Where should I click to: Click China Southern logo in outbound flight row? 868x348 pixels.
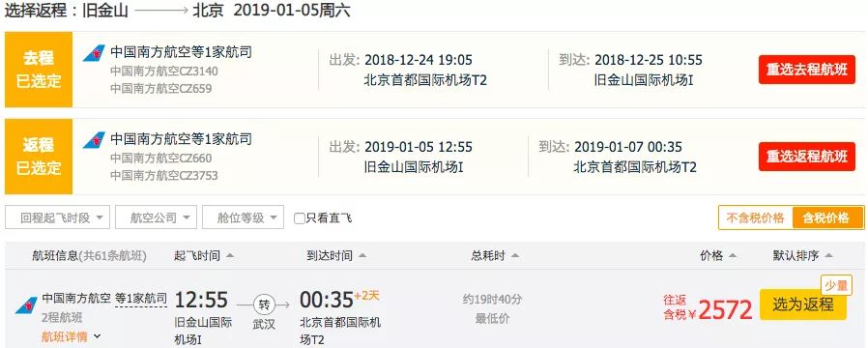point(94,53)
